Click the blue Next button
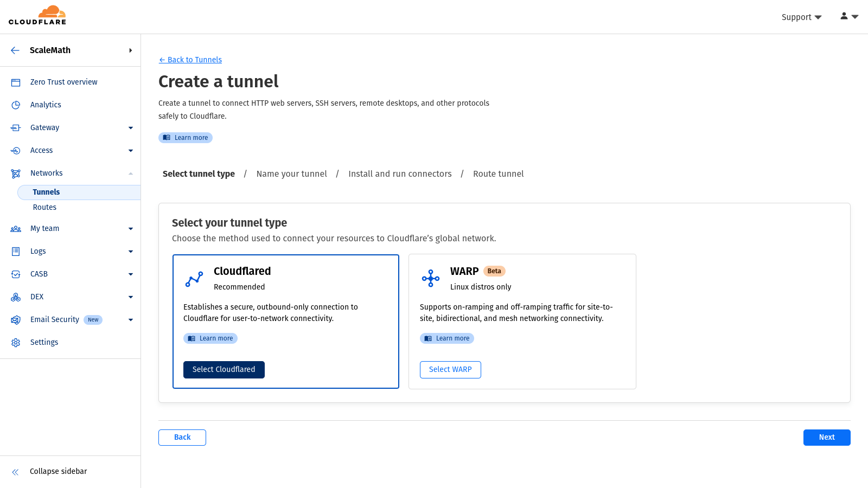 pyautogui.click(x=826, y=438)
